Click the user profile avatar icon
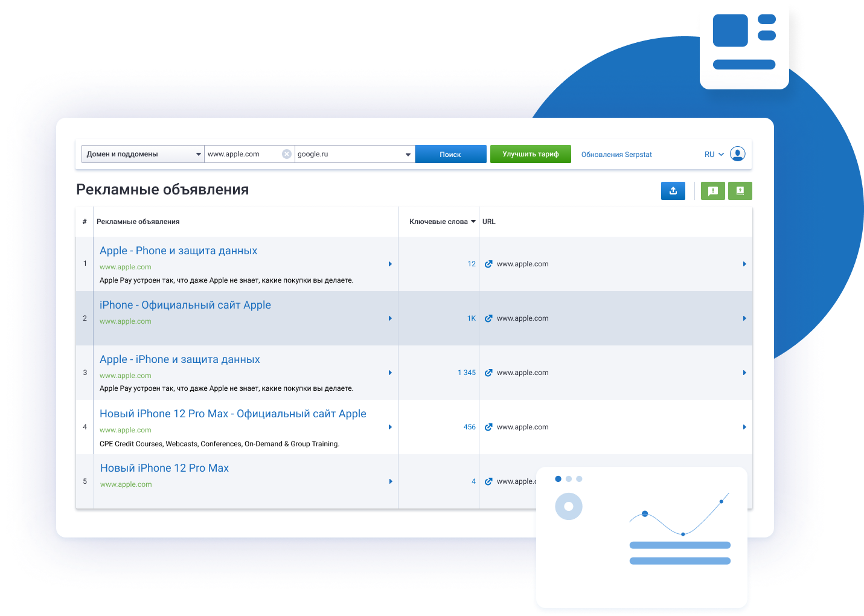Viewport: 864px width, 616px height. [x=737, y=154]
